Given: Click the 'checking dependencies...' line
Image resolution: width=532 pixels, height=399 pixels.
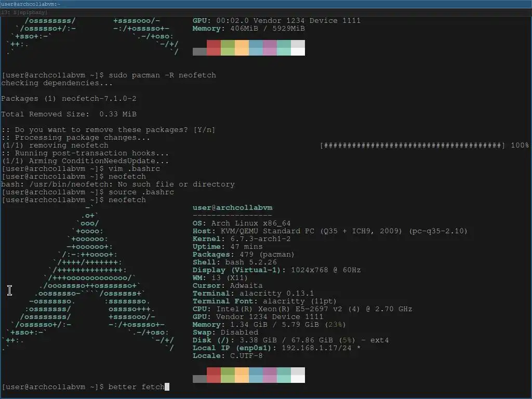Looking at the screenshot, I should [x=57, y=83].
